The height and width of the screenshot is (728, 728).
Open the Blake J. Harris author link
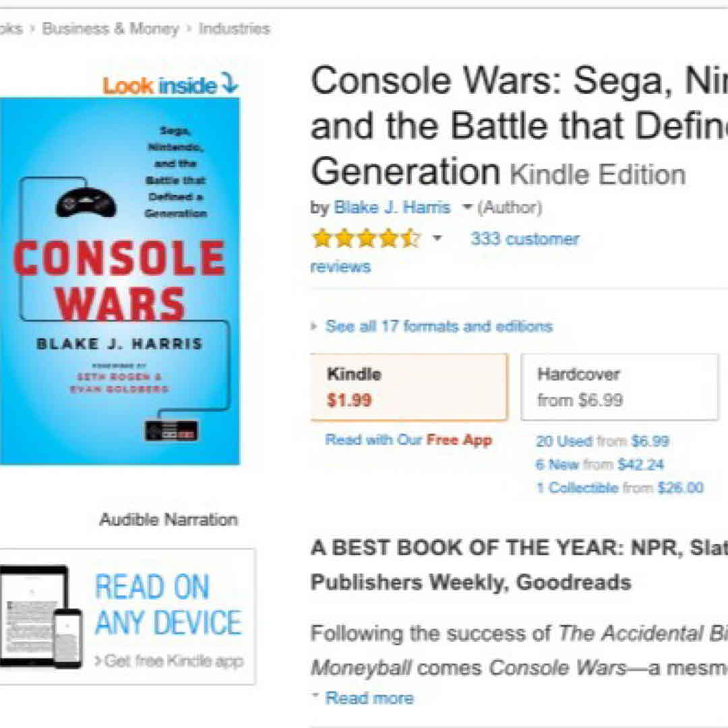[392, 208]
